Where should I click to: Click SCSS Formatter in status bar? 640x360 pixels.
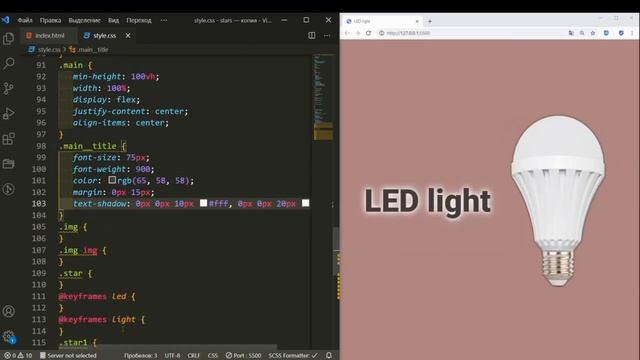click(293, 356)
